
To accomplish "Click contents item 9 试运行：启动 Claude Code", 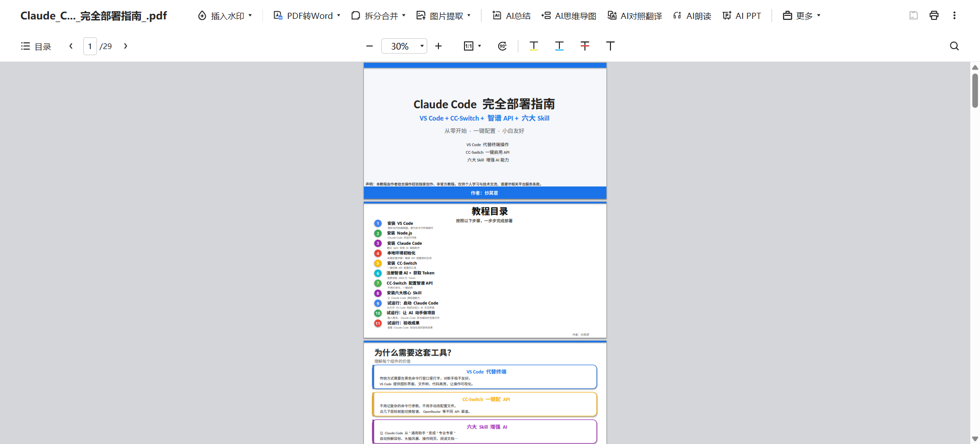I will click(x=412, y=303).
